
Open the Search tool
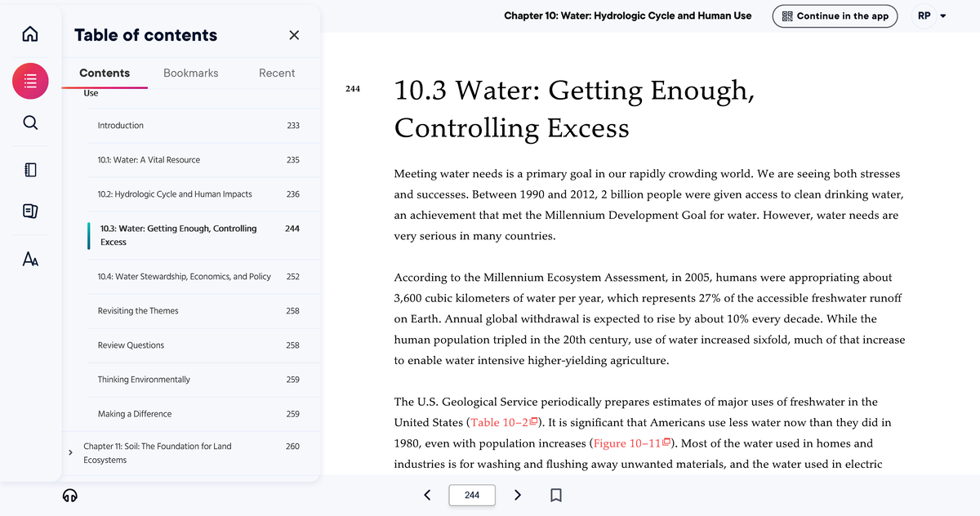coord(29,122)
